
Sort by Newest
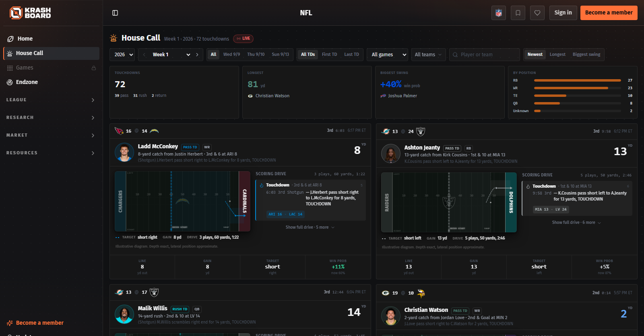point(535,55)
